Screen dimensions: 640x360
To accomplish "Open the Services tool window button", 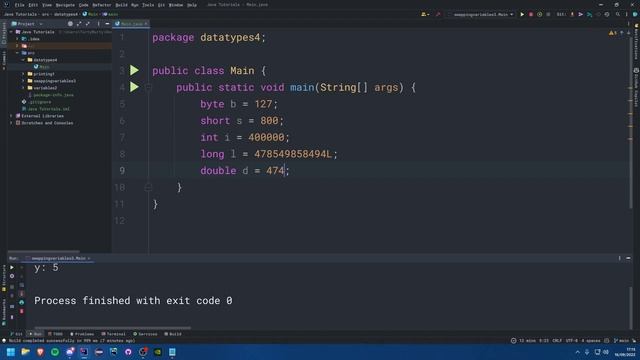I will 145,334.
